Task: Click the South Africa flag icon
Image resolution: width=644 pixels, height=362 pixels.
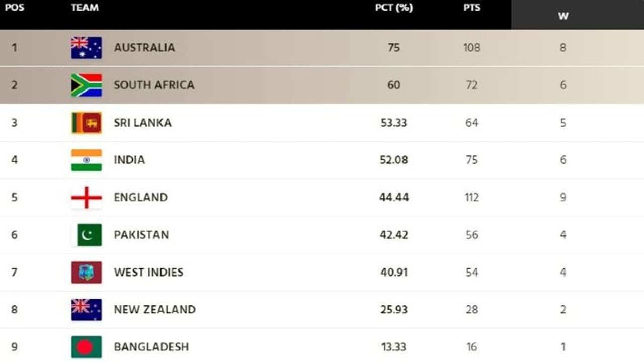Action: click(x=86, y=85)
